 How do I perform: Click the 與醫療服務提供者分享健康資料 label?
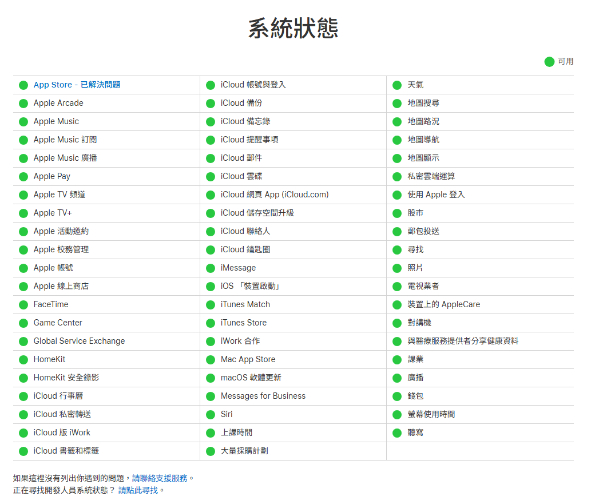(463, 341)
